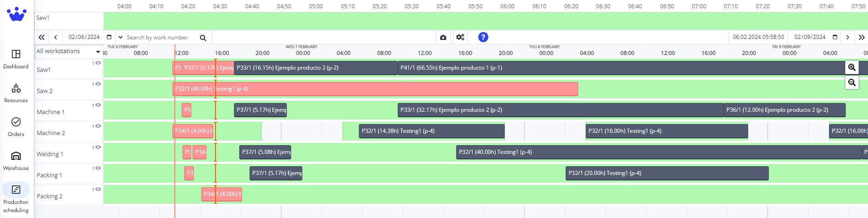
Task: Click the Search by work number field
Action: click(x=160, y=38)
